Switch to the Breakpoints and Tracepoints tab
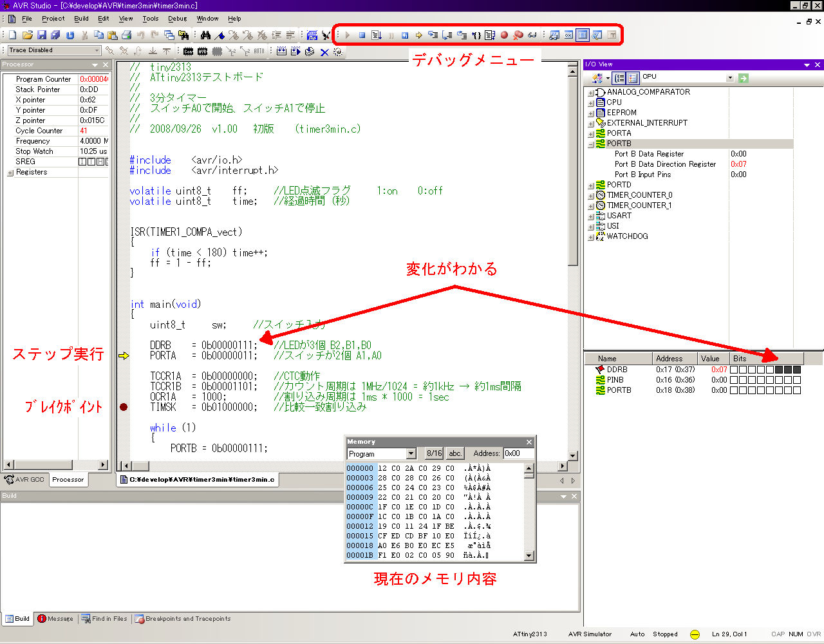Viewport: 824px width, 644px height. (182, 619)
